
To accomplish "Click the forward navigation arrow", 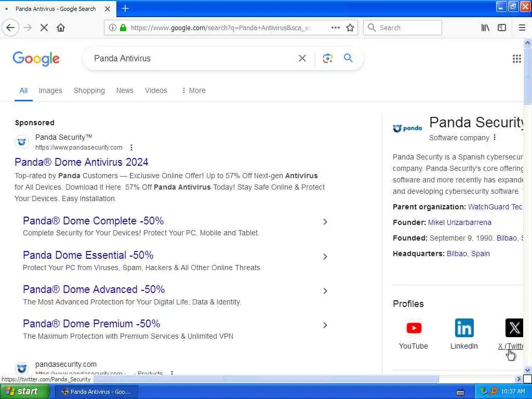I will pyautogui.click(x=28, y=28).
